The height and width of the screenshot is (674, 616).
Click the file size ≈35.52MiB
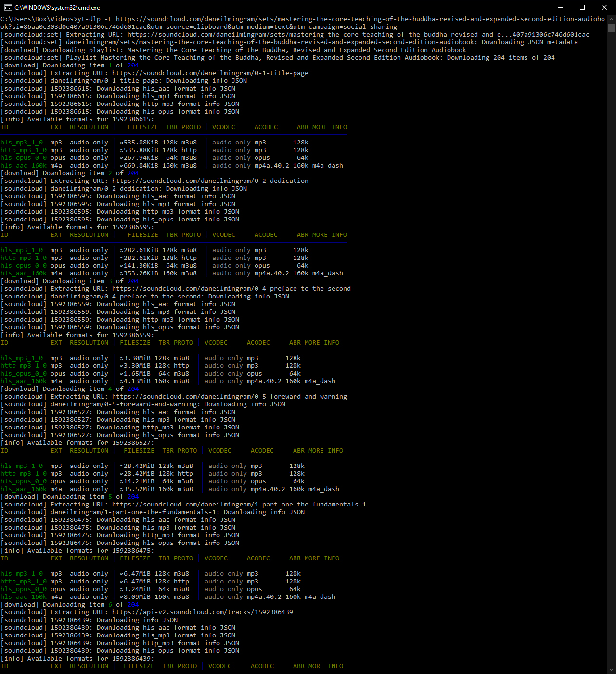pos(137,489)
